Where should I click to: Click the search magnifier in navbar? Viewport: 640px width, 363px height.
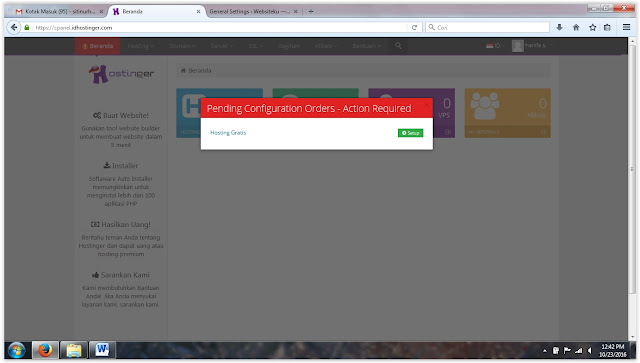398,46
